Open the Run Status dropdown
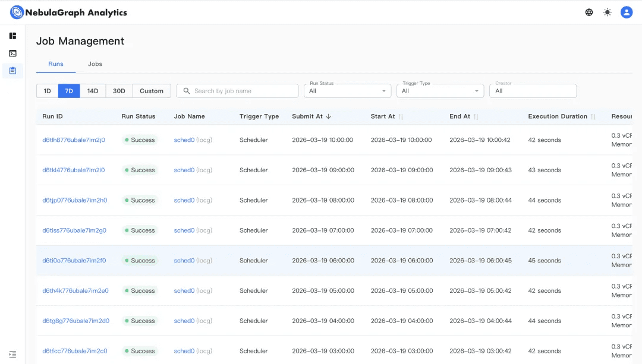The height and width of the screenshot is (364, 642). [x=348, y=91]
